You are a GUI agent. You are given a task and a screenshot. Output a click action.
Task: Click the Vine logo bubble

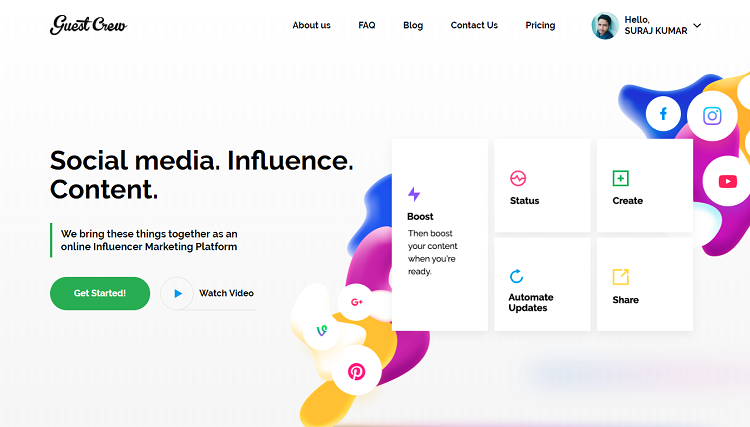(321, 330)
